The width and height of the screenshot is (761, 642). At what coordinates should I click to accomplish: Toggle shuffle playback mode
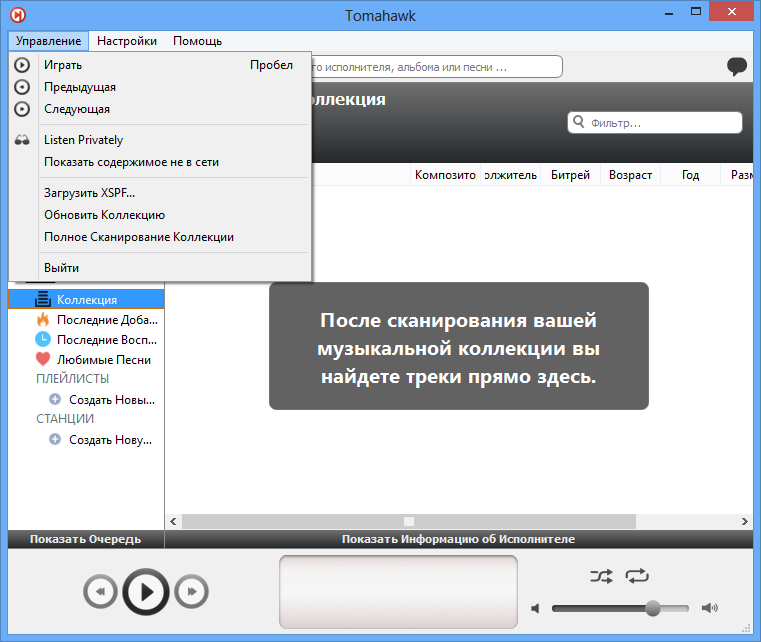[x=601, y=576]
